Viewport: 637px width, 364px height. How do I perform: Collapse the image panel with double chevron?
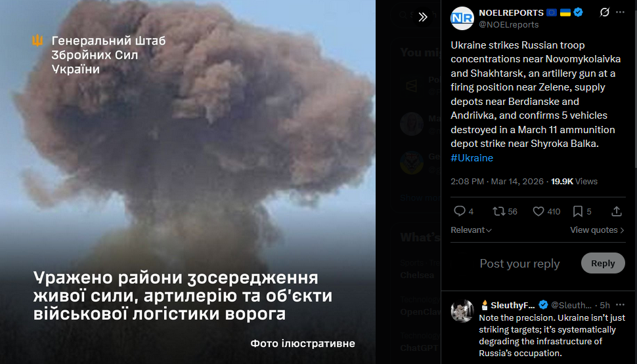423,17
